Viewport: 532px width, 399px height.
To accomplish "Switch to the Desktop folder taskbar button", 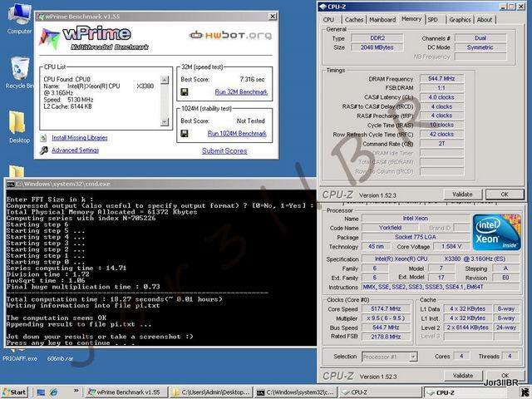I will tap(211, 392).
